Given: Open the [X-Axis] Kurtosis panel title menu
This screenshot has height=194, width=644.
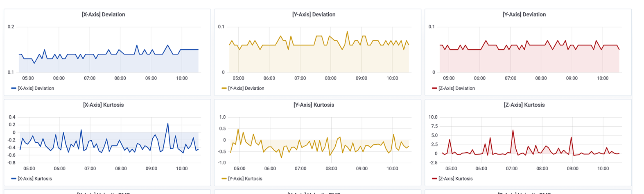Looking at the screenshot, I should 103,105.
